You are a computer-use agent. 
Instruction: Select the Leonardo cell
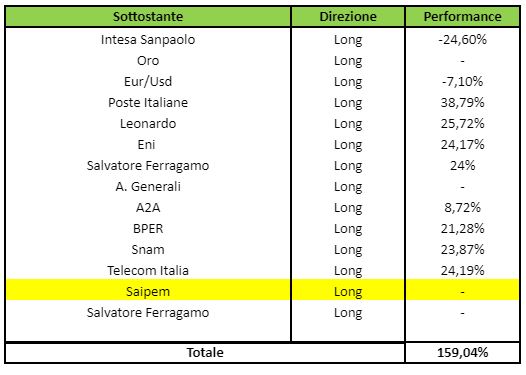pyautogui.click(x=148, y=124)
